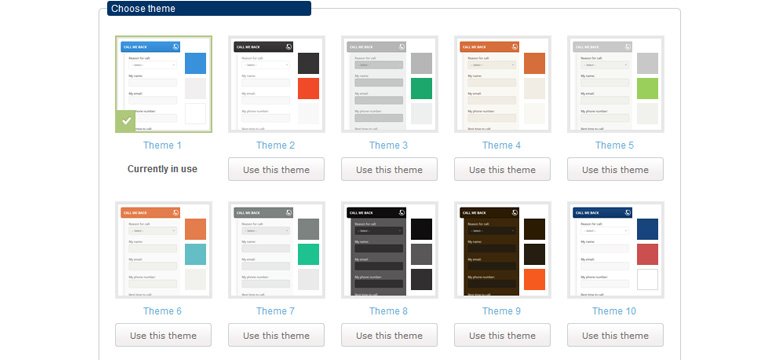Click phone icon in Theme 4 preview header
The height and width of the screenshot is (360, 774).
pyautogui.click(x=515, y=46)
